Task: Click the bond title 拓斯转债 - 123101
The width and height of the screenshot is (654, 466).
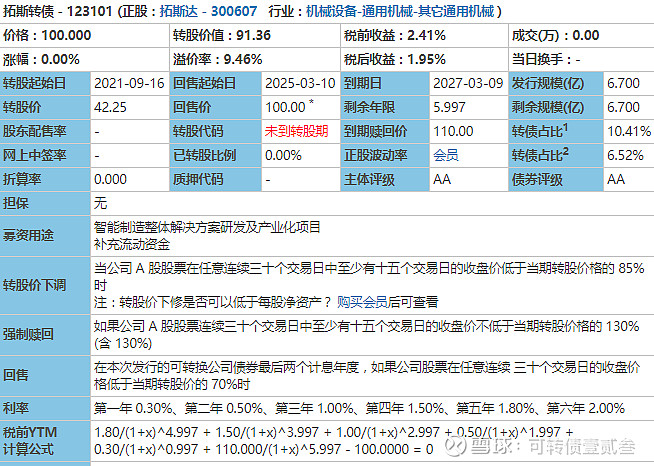Action: coord(58,11)
